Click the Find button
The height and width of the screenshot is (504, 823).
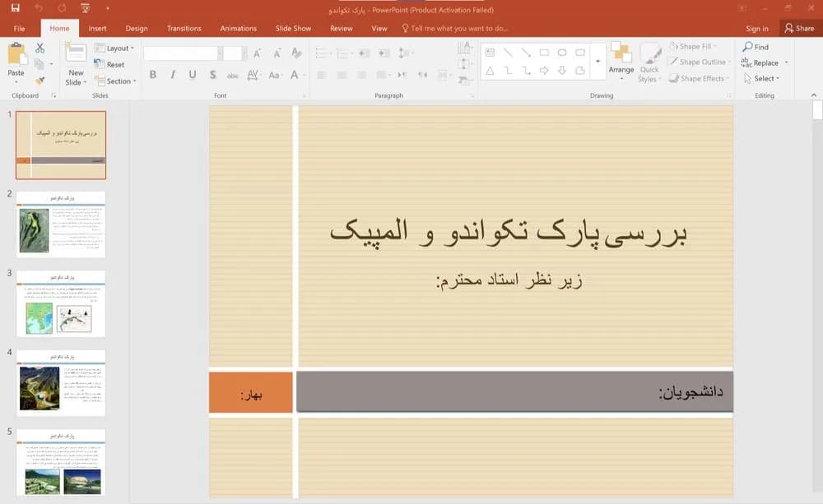pyautogui.click(x=756, y=47)
